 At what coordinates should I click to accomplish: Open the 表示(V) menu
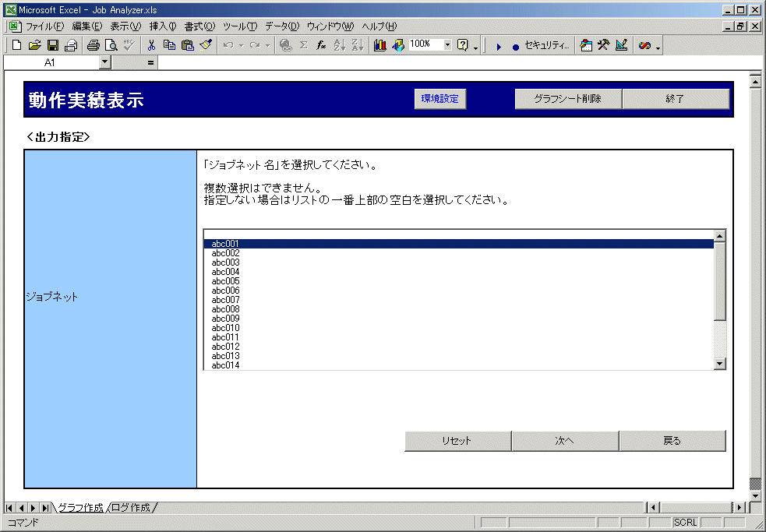tap(125, 26)
